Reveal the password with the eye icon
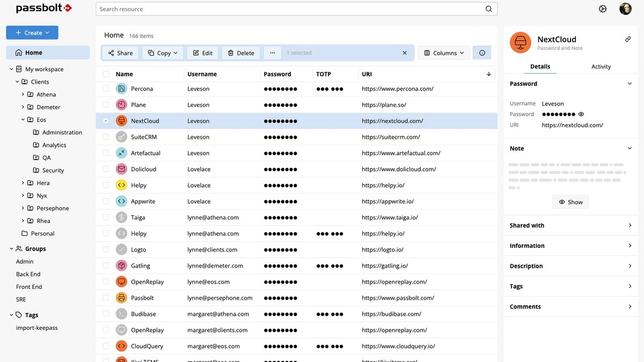This screenshot has width=644, height=362. tap(581, 114)
